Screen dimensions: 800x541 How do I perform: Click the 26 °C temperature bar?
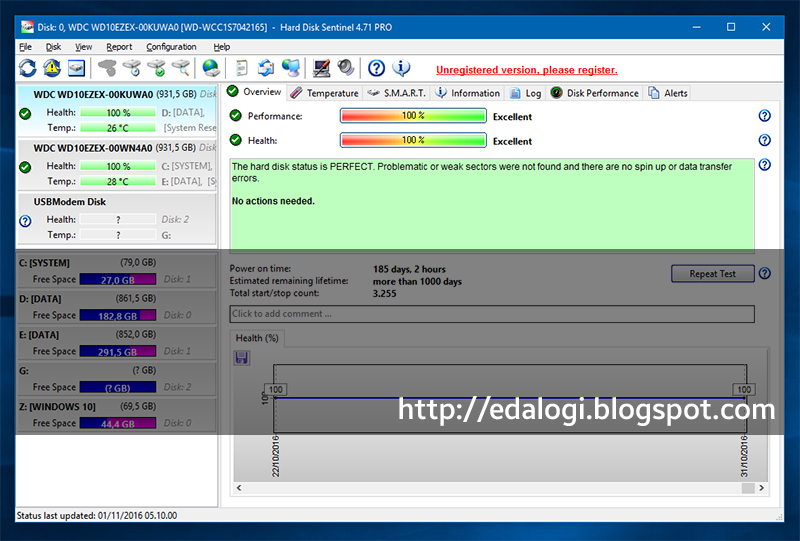pyautogui.click(x=118, y=128)
